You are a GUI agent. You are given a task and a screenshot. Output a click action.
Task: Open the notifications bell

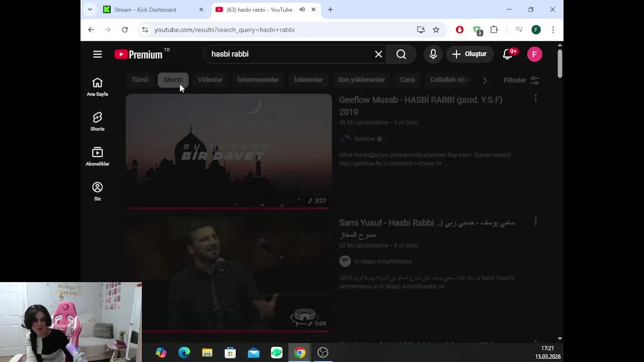click(x=508, y=54)
